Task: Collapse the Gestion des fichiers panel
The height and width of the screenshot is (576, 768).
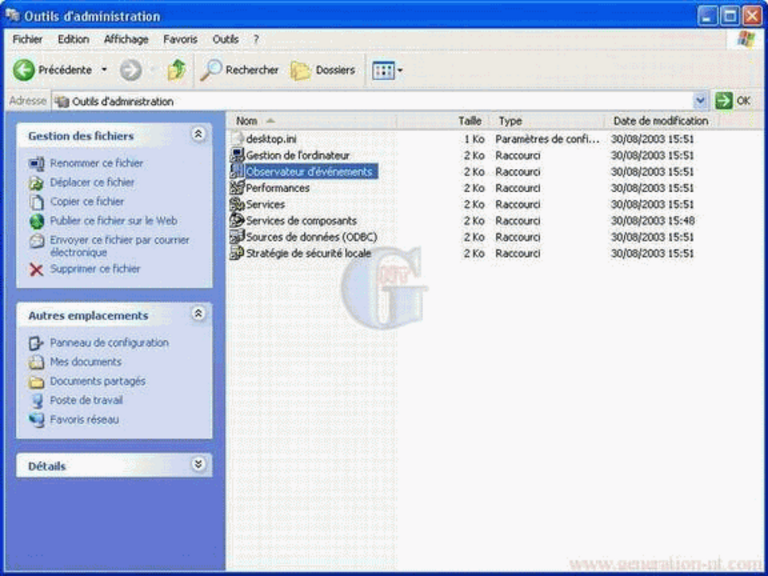Action: click(x=198, y=134)
